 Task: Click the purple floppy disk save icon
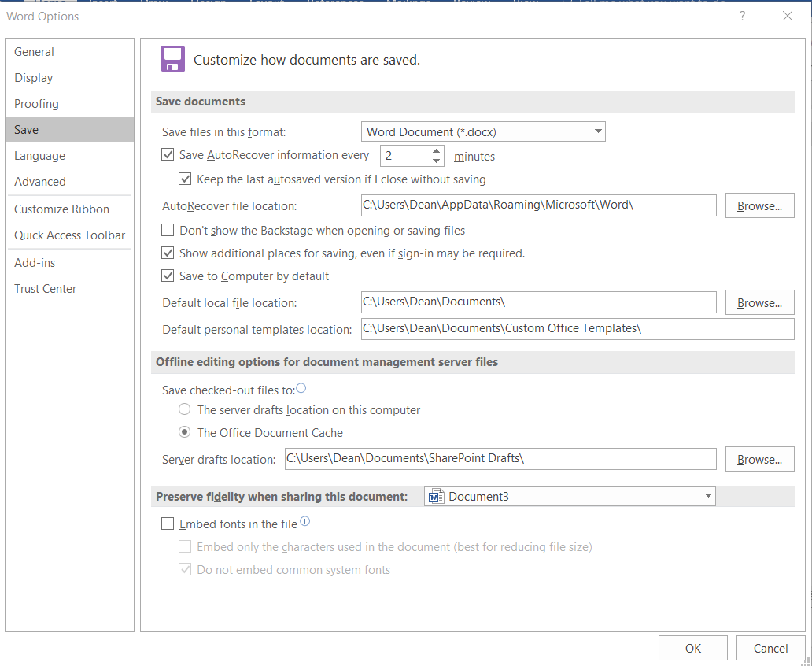pos(172,59)
